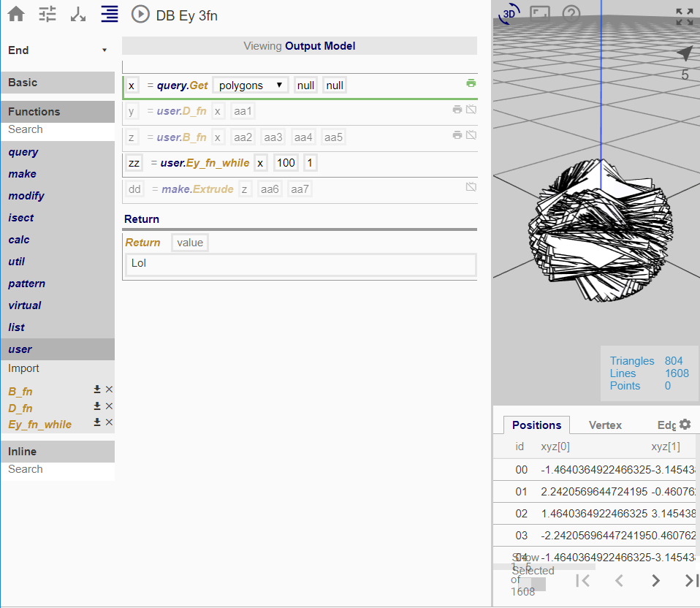Open the table settings gear near the Edges tab
The image size is (700, 608).
684,425
